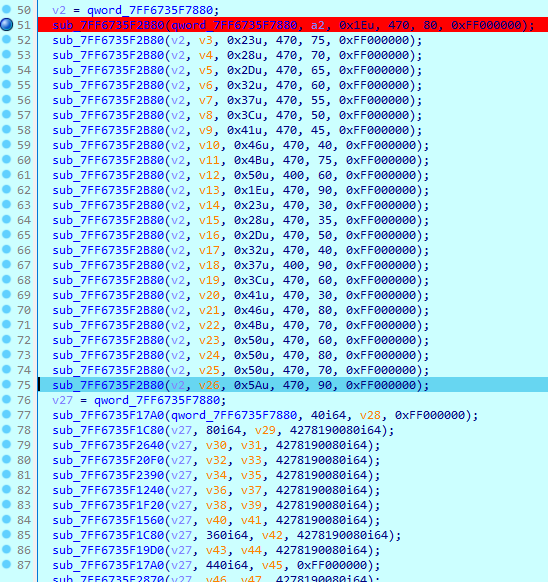The width and height of the screenshot is (548, 582).
Task: Click constant 0x2Du on line 54
Action: 244,70
